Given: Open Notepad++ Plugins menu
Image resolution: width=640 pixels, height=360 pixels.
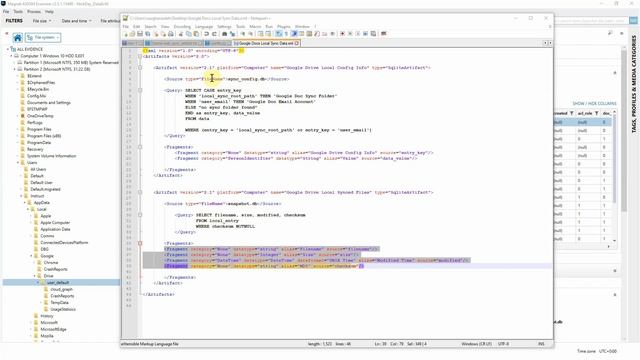Looking at the screenshot, I should coord(284,27).
